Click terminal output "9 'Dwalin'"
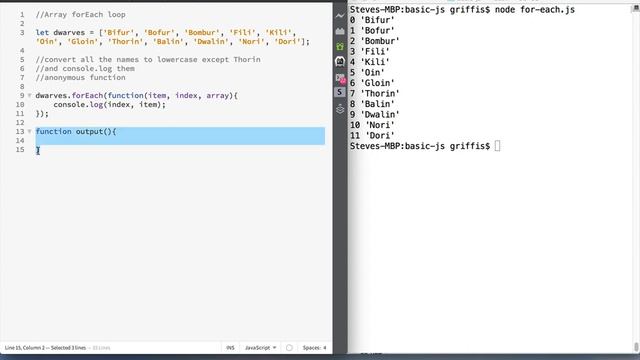This screenshot has height=360, width=640. pos(375,114)
